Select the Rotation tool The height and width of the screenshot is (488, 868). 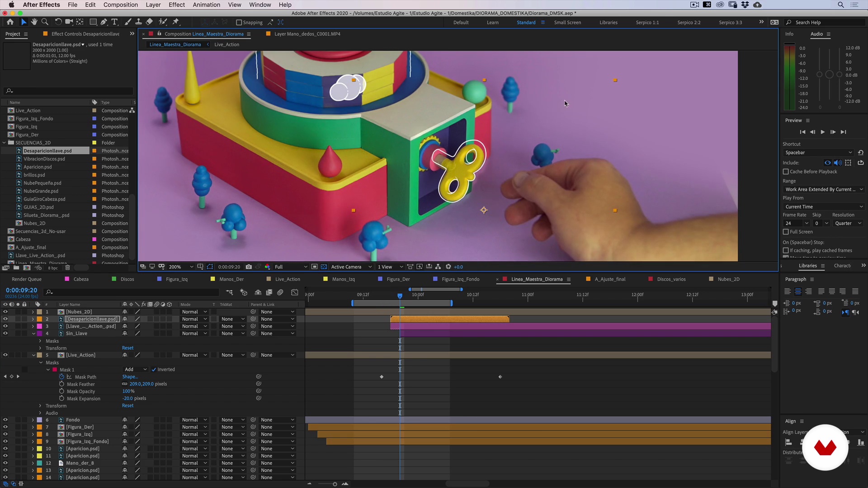click(x=58, y=22)
